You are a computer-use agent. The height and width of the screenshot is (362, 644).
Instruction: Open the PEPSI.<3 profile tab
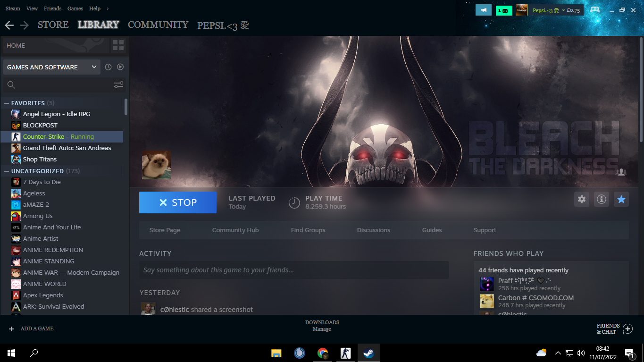pyautogui.click(x=223, y=25)
